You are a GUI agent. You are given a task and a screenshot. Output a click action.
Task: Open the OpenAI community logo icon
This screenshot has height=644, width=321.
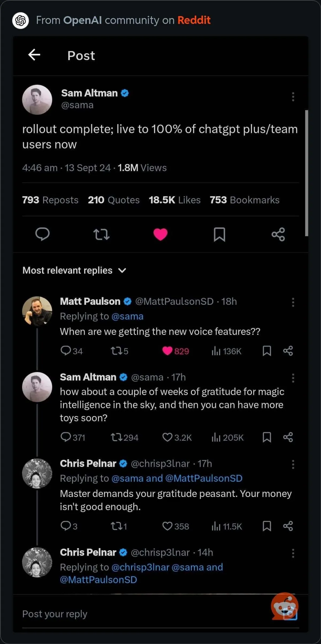pyautogui.click(x=21, y=20)
